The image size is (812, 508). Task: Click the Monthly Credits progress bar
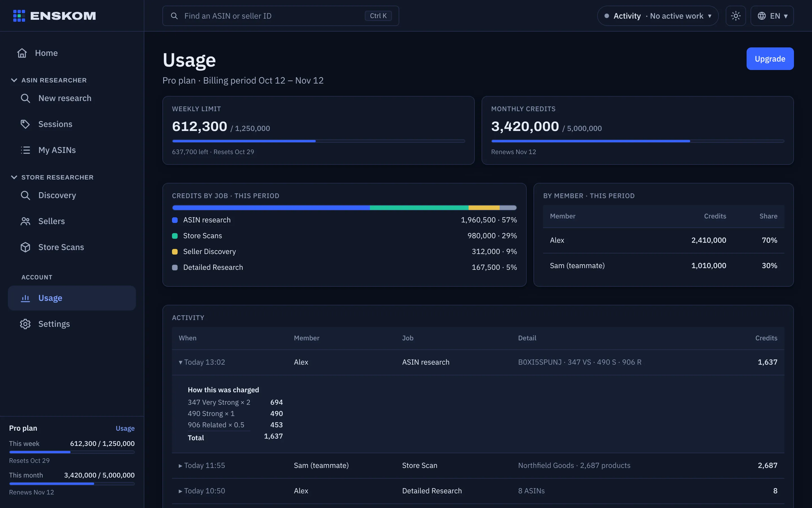coord(637,141)
